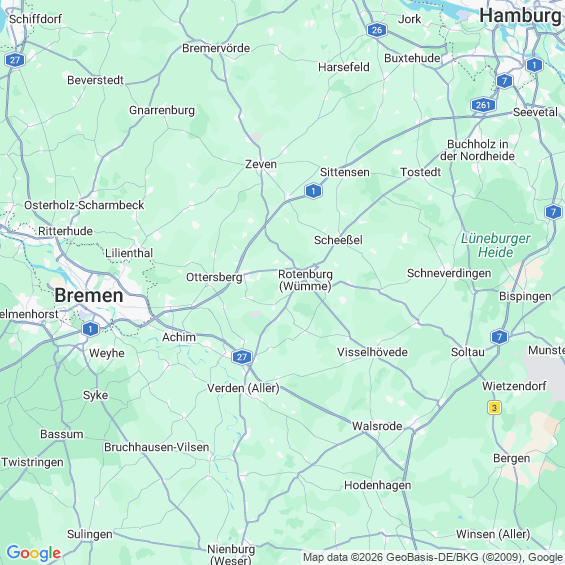Click the A27 shield below Schiffdorf
Viewport: 565px width, 565px height.
pyautogui.click(x=15, y=60)
